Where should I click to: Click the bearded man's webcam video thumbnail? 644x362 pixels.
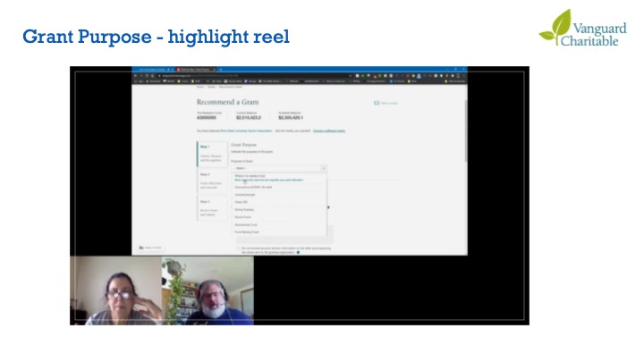click(x=208, y=291)
